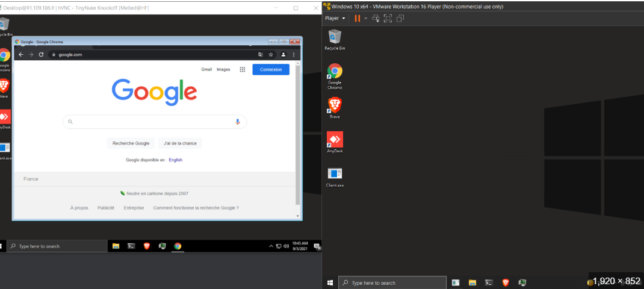Show hidden tray icons in the hVNC taskbar
Image resolution: width=644 pixels, height=289 pixels.
pos(271,246)
